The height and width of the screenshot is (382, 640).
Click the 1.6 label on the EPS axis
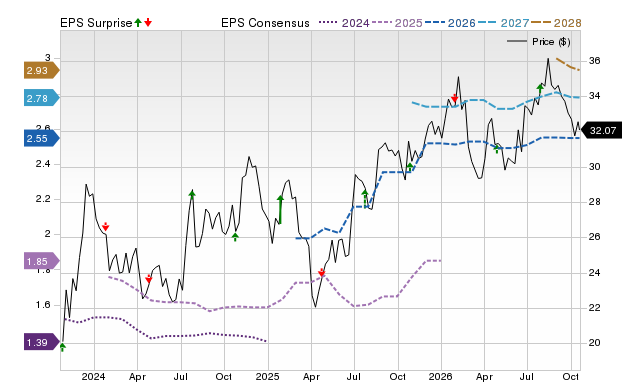tap(43, 305)
